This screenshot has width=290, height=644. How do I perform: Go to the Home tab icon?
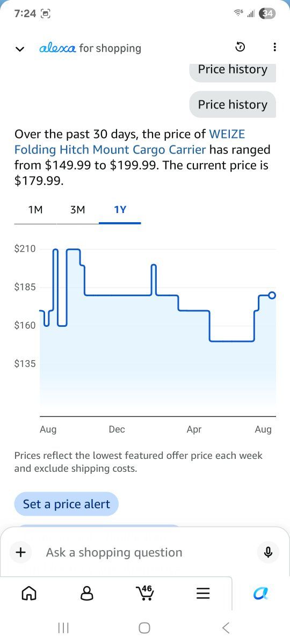[x=29, y=593]
